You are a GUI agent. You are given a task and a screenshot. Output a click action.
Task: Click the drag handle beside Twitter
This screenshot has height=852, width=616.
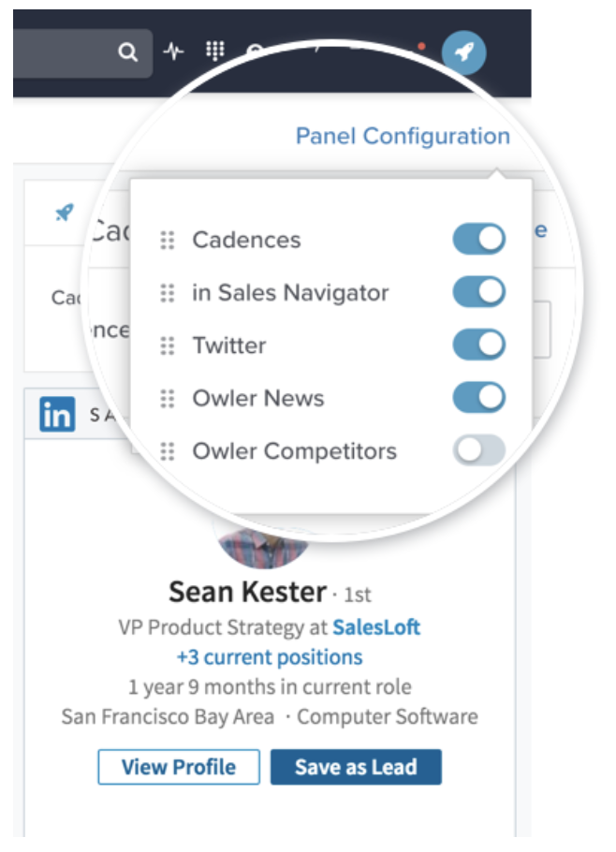pos(169,345)
